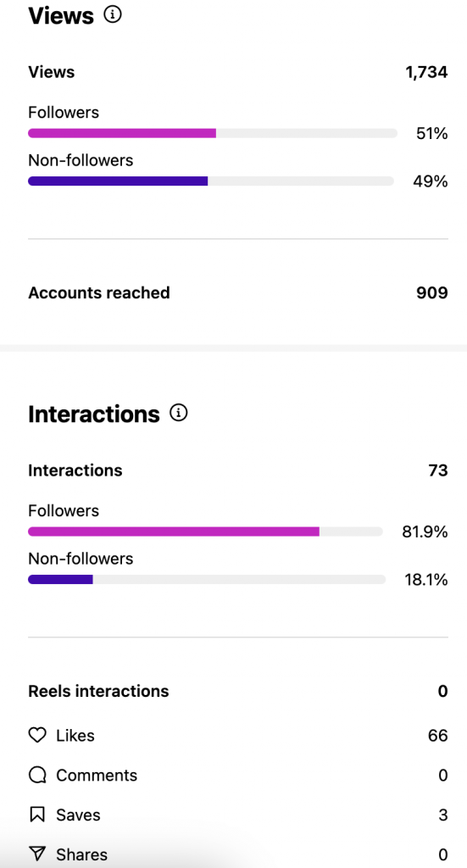Click the paper plane Shares icon
Image resolution: width=467 pixels, height=868 pixels.
[x=37, y=854]
